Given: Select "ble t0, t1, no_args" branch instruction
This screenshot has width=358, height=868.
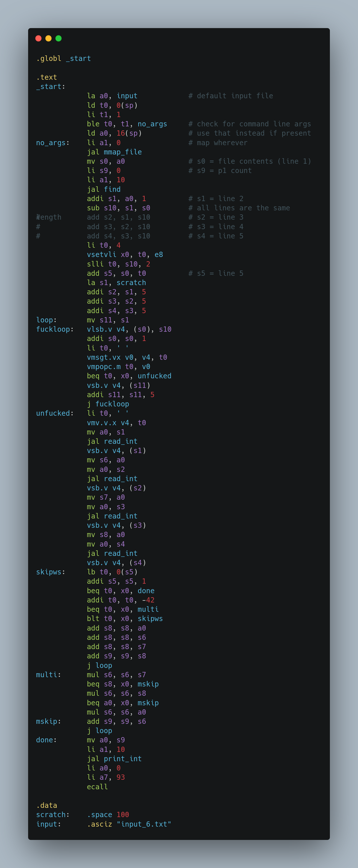Looking at the screenshot, I should point(127,124).
